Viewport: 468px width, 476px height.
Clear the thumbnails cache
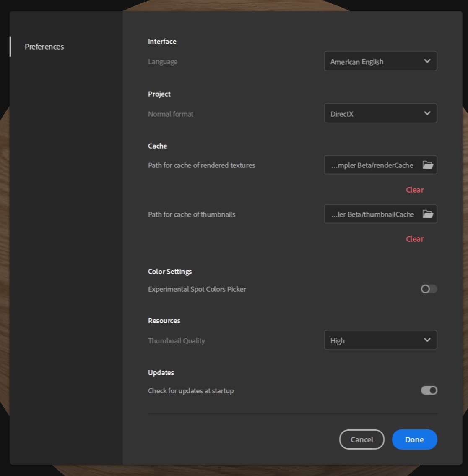[x=415, y=239]
